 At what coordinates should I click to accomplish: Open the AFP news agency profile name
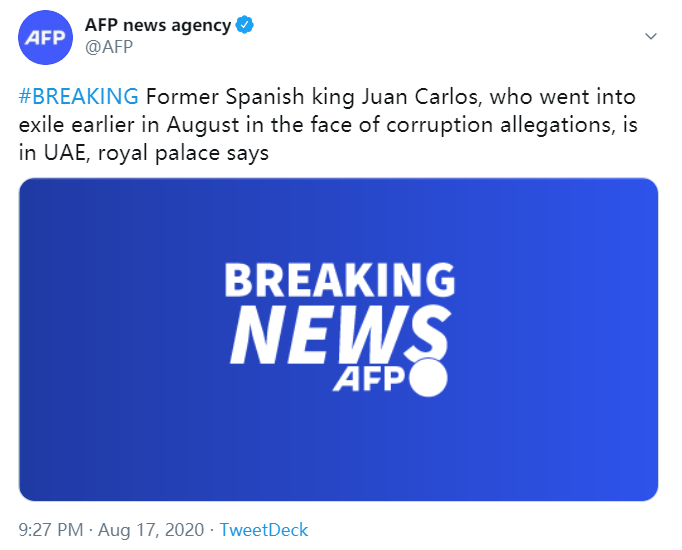[157, 26]
